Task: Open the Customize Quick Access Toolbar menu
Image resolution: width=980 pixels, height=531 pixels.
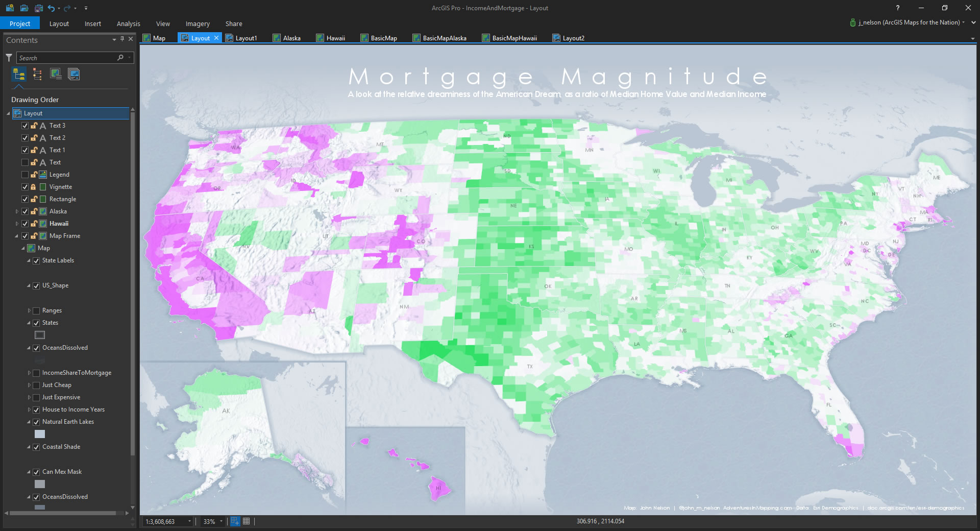Action: click(86, 8)
